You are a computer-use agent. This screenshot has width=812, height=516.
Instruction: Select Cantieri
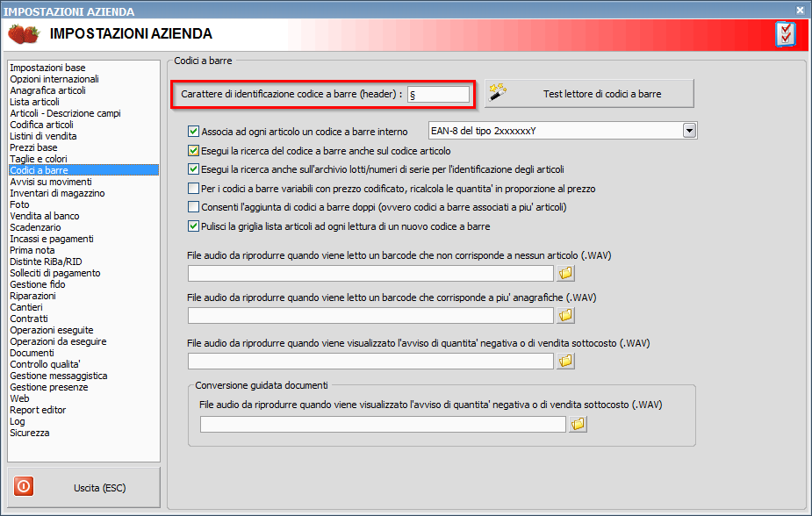[x=25, y=307]
